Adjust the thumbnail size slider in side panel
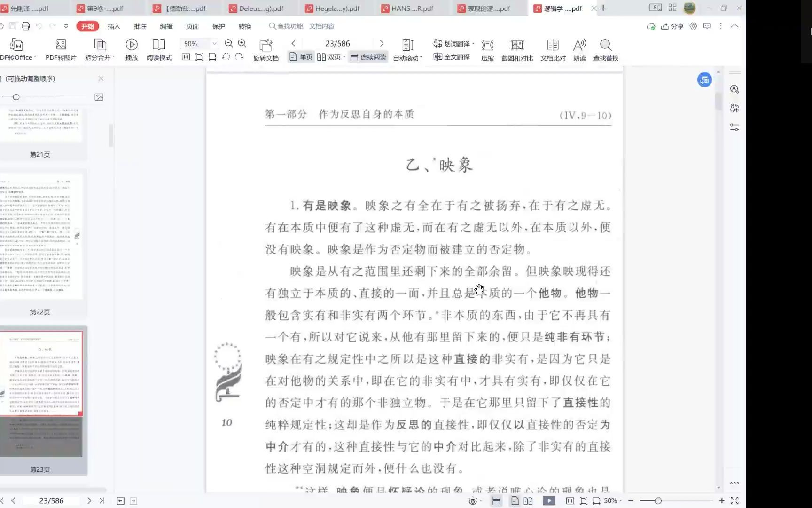Screen dimensions: 812x508 point(16,97)
